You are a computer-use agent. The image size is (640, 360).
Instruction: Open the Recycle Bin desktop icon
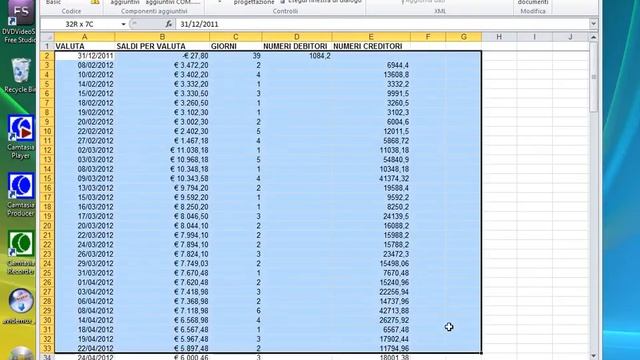point(20,76)
